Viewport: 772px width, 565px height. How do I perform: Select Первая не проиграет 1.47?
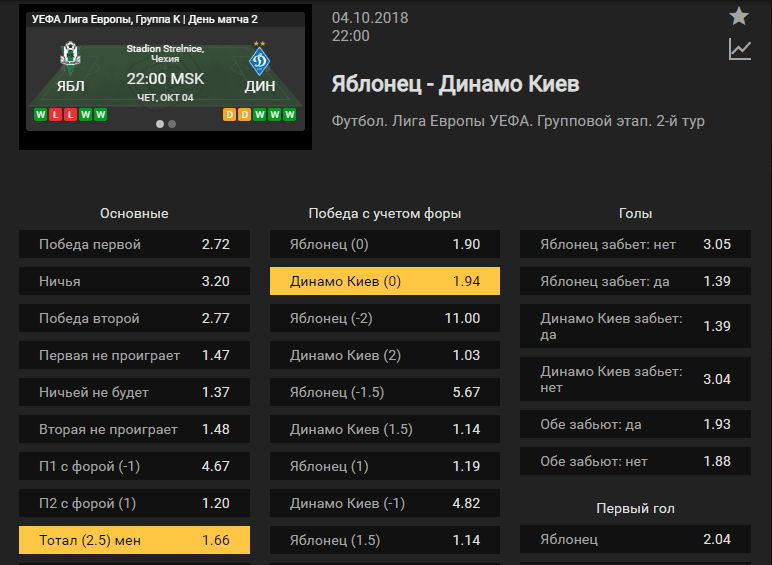[134, 355]
